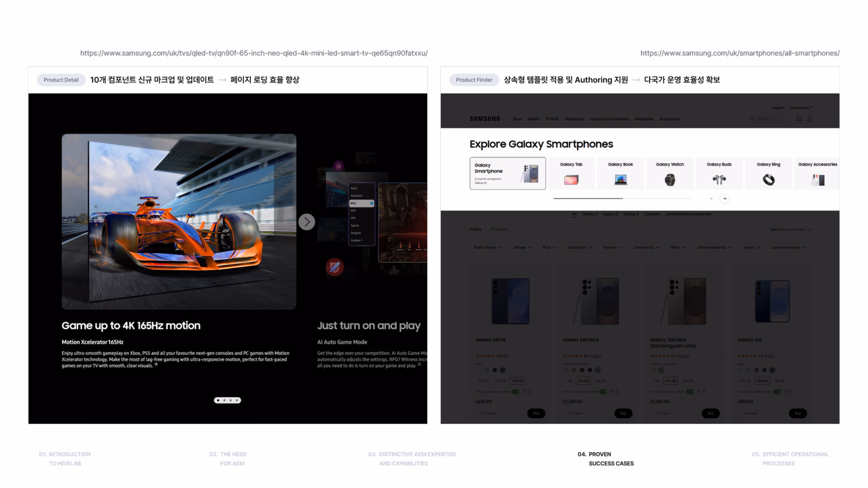868x488 pixels.
Task: Go to section 01 Introduction to Hivelab
Action: (65, 459)
